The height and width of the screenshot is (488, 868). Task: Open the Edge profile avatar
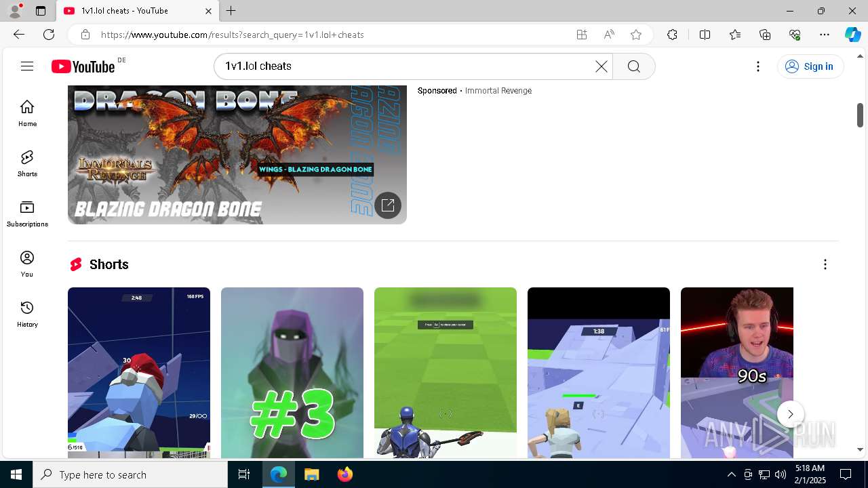click(15, 11)
